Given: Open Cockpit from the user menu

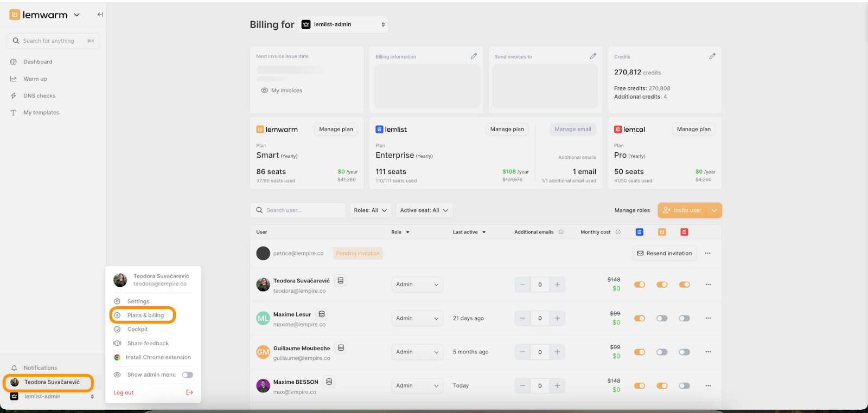Looking at the screenshot, I should [137, 330].
